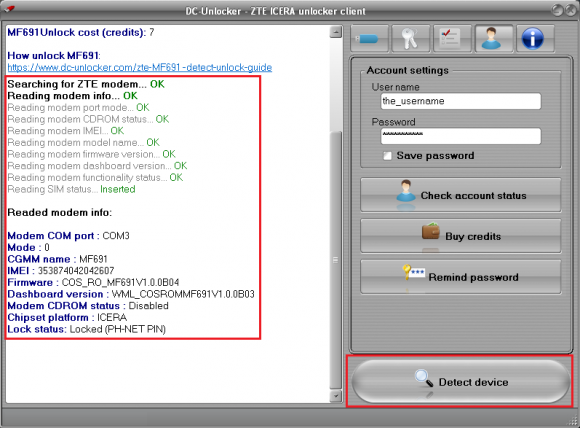The height and width of the screenshot is (428, 580).
Task: Click the CGMM name MF691 line
Action: click(57, 259)
